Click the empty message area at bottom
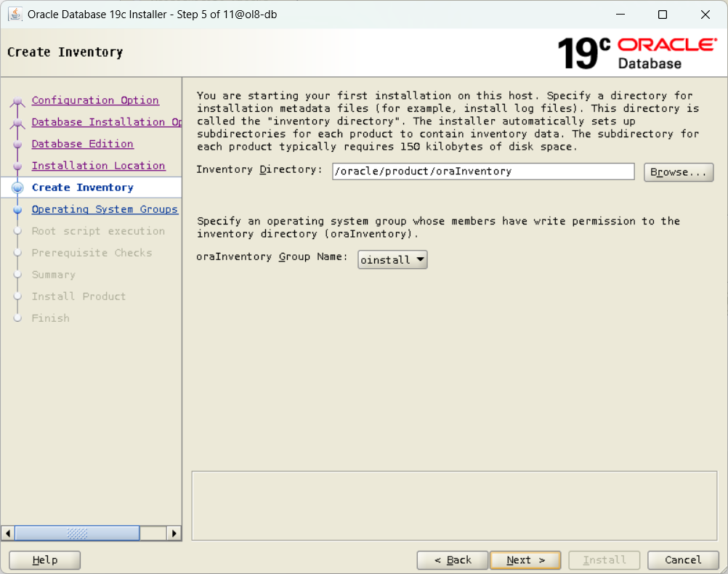 point(455,506)
